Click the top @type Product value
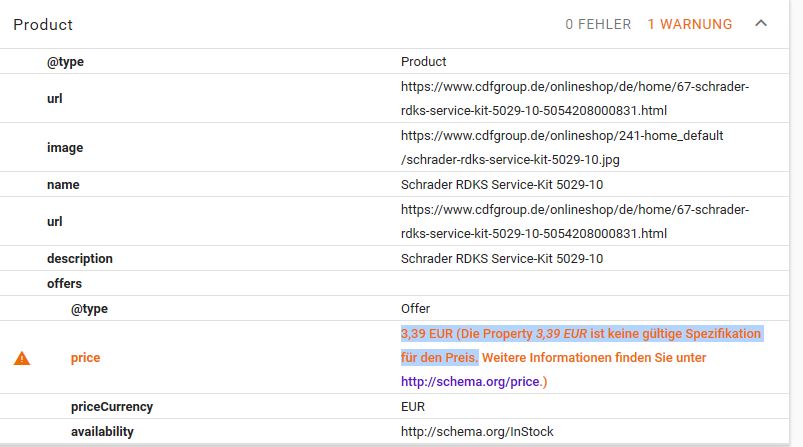Screen dimensions: 803x447 point(424,62)
